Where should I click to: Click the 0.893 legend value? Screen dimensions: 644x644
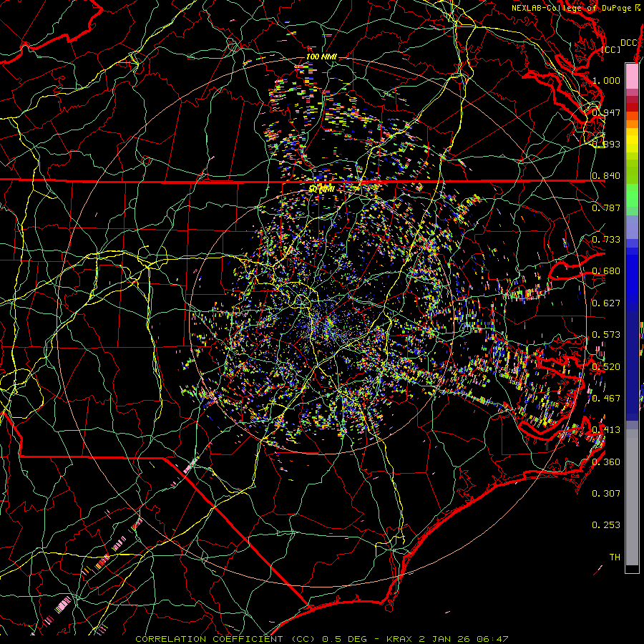click(x=606, y=144)
